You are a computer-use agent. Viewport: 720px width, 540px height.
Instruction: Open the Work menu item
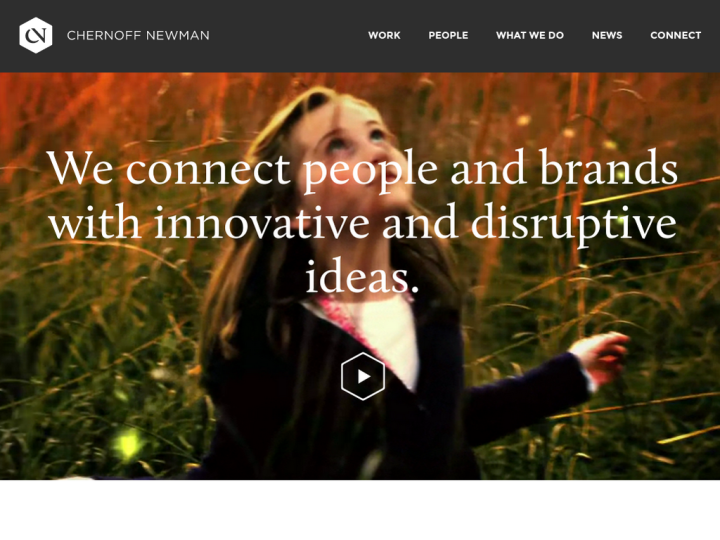(x=384, y=35)
